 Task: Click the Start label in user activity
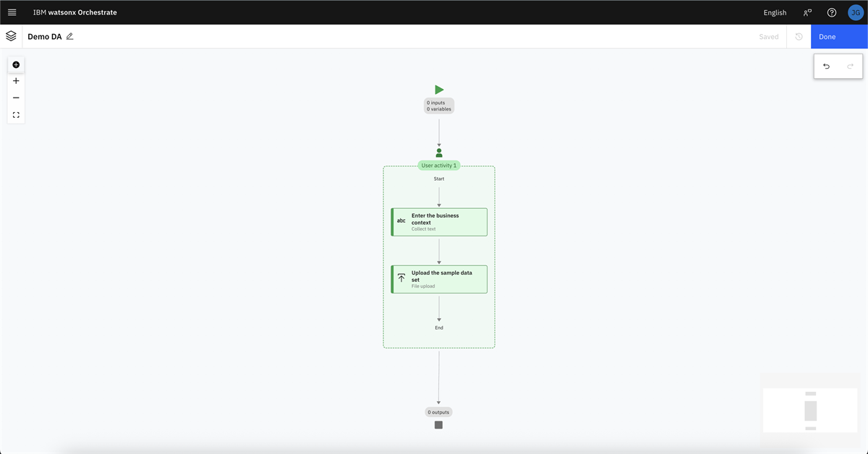[439, 179]
